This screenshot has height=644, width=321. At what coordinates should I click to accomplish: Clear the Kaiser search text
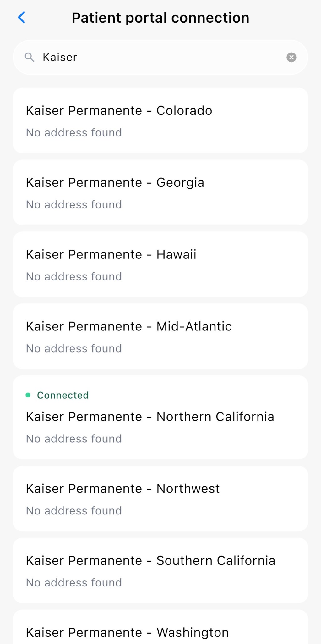click(x=291, y=57)
